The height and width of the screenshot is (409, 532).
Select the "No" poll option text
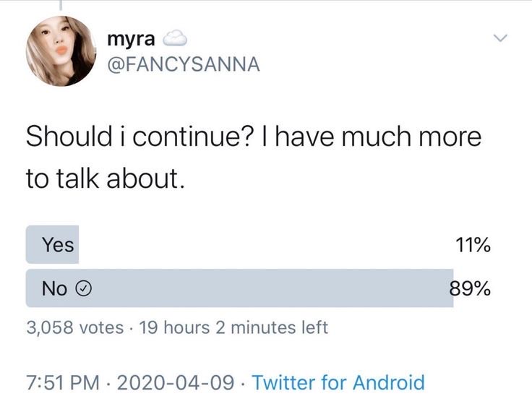coord(53,289)
